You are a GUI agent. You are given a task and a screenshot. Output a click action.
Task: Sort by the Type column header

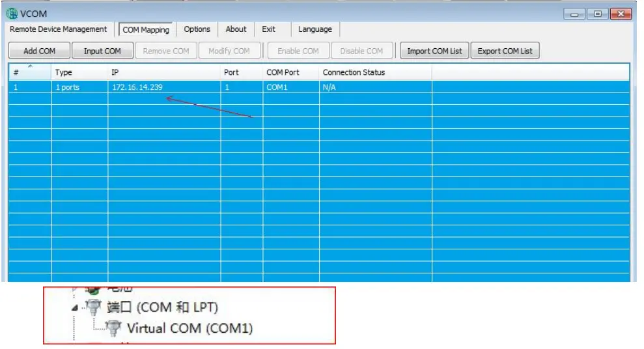click(79, 72)
